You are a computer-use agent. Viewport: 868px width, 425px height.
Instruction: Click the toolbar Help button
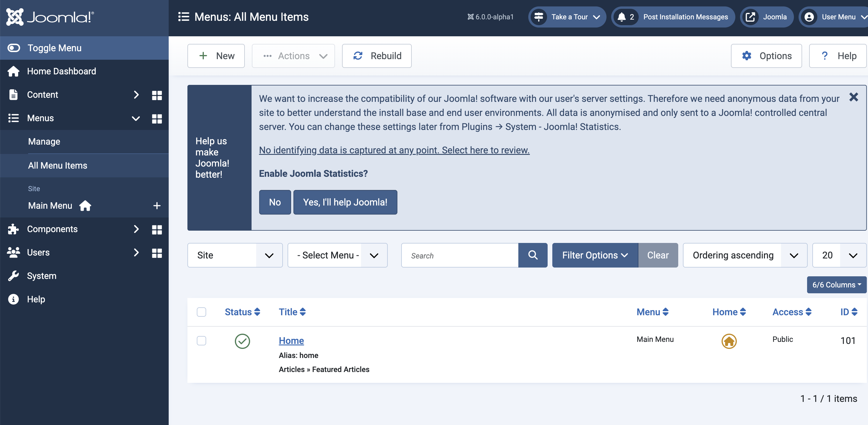pyautogui.click(x=838, y=56)
